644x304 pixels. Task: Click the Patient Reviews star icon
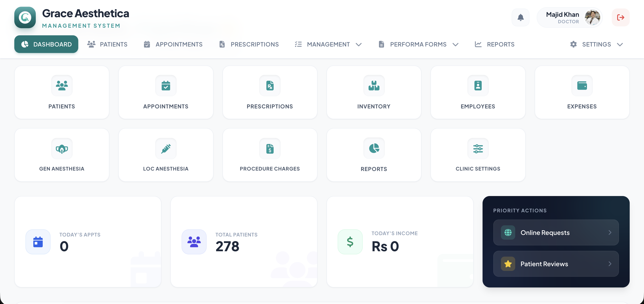[x=508, y=264]
